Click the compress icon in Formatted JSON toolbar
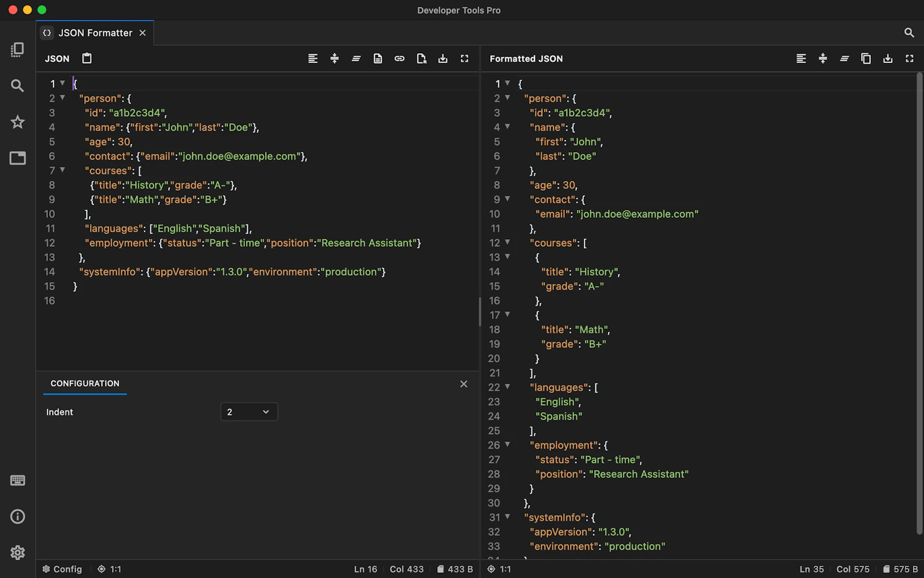The width and height of the screenshot is (924, 578). [x=823, y=58]
